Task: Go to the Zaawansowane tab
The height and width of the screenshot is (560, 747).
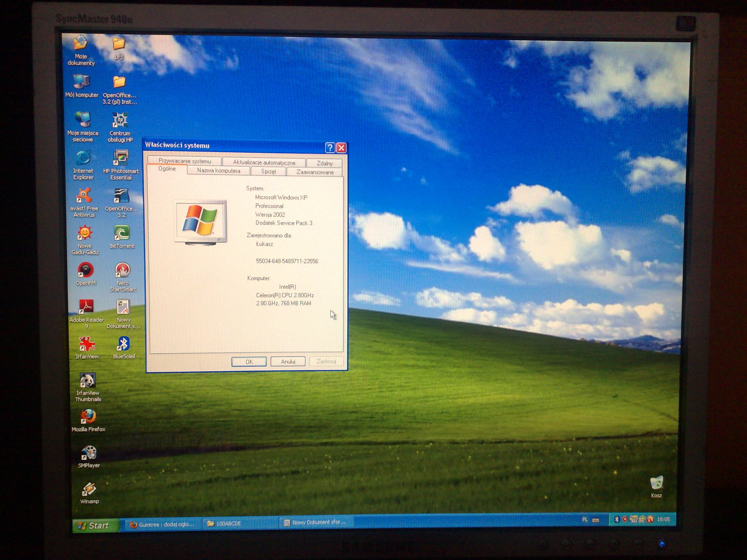Action: [x=315, y=172]
